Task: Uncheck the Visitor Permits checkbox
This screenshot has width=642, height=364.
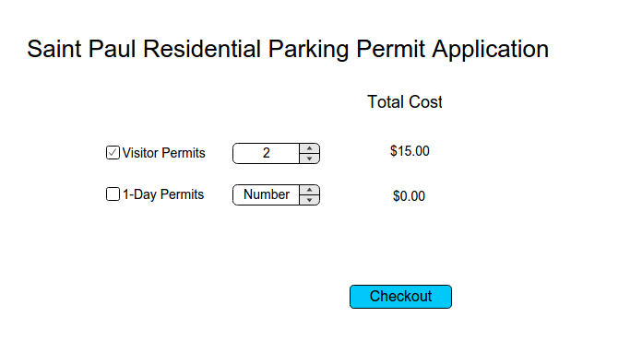Action: point(113,153)
